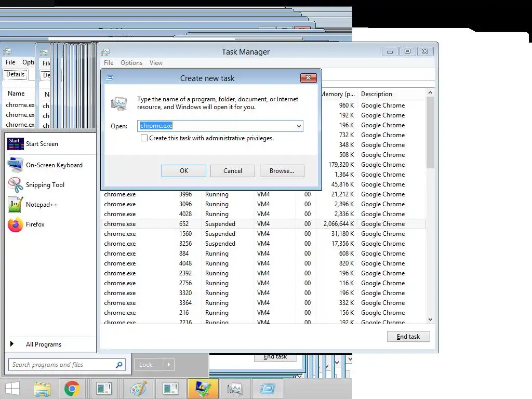Click the 960 K memory value
Image resolution: width=532 pixels, height=399 pixels.
pos(347,105)
